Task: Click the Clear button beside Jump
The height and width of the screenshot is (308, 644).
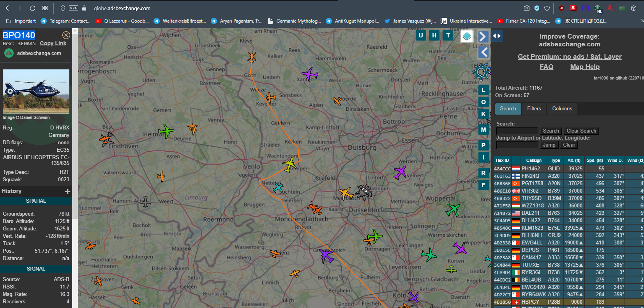Action: (569, 145)
